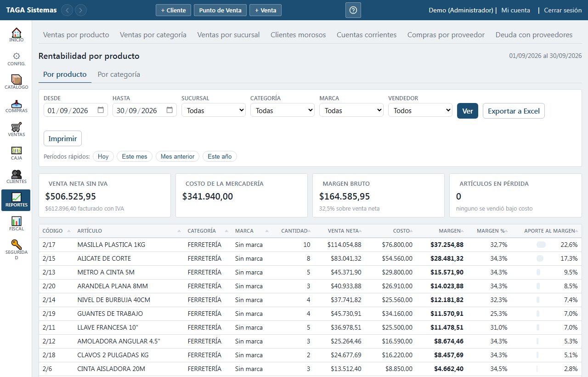
Task: Click the Imprimir button
Action: tap(62, 138)
